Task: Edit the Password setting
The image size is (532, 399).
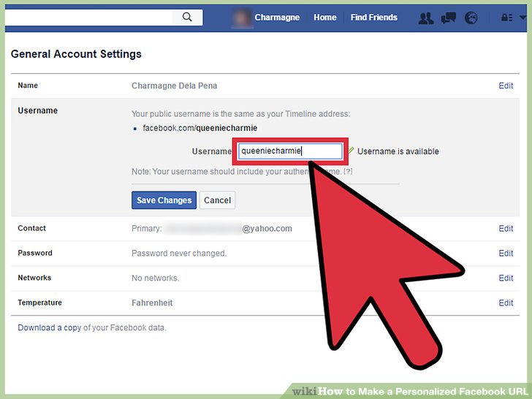Action: (506, 254)
